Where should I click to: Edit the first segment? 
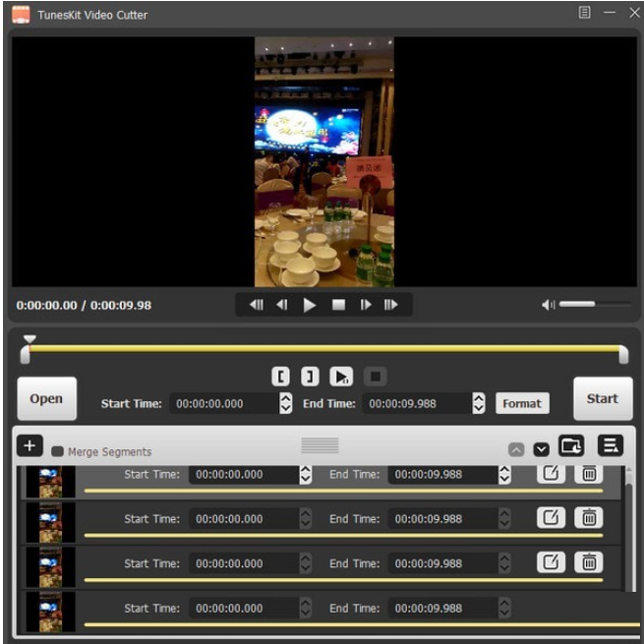[x=551, y=474]
